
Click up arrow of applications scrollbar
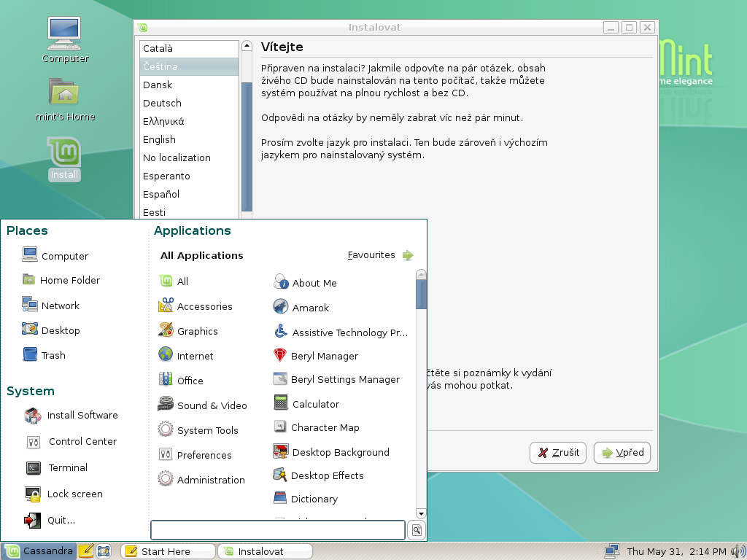coord(421,274)
